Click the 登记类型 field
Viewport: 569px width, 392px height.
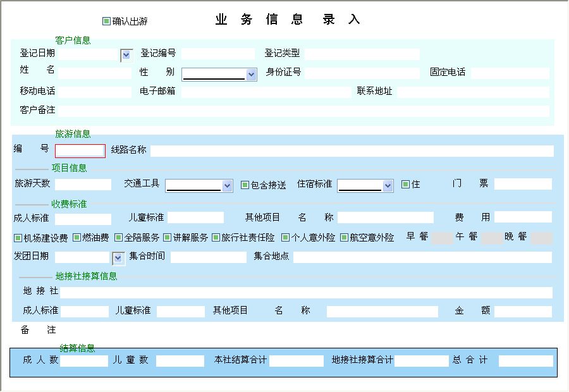pos(362,54)
